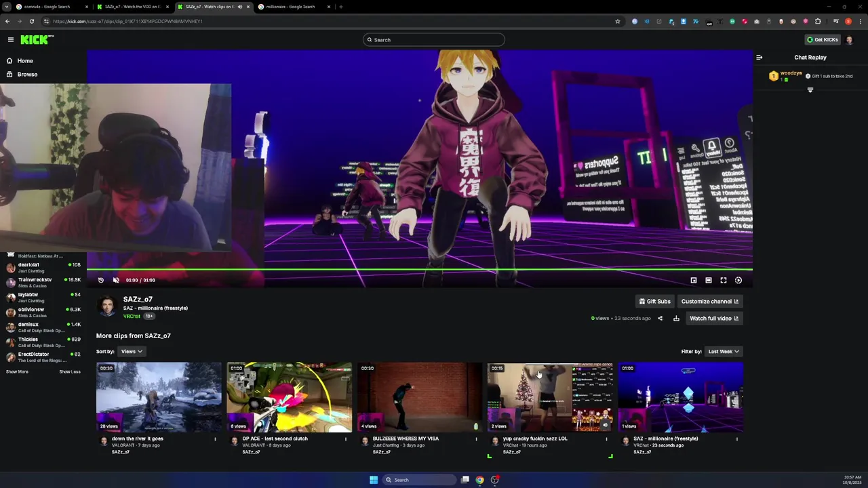
Task: Open dearlola1 channel in sidebar
Action: pyautogui.click(x=43, y=268)
